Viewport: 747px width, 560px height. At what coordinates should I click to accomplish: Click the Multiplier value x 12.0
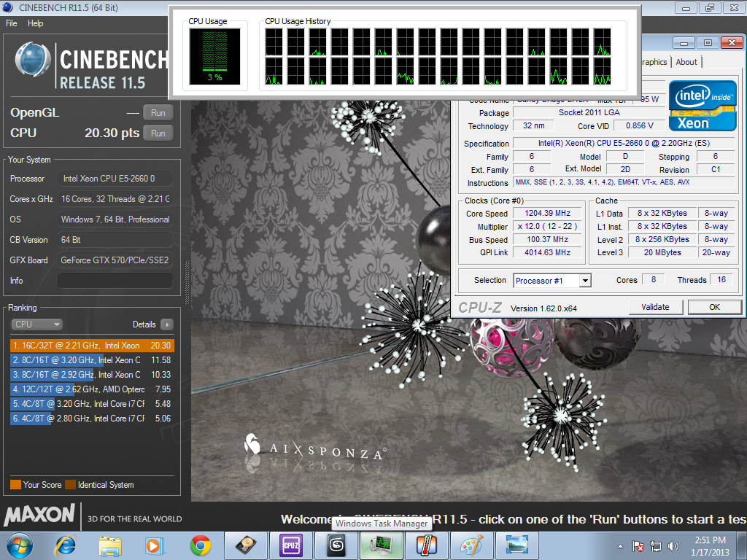pos(547,227)
